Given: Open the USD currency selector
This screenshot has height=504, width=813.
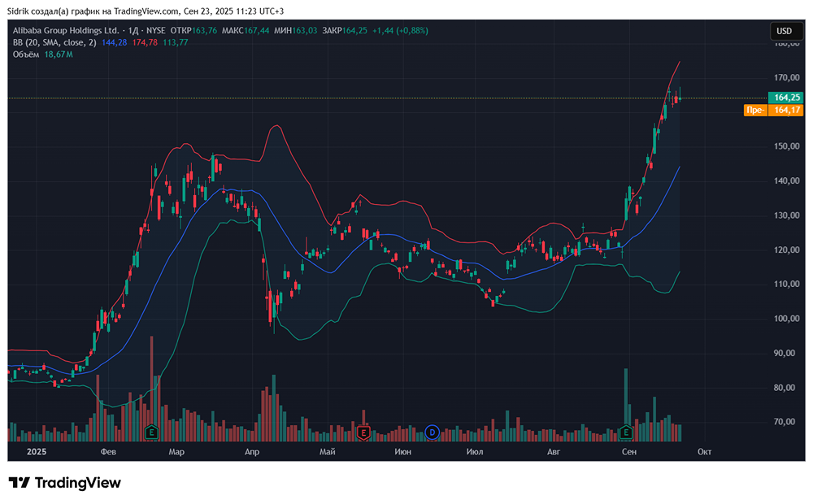Looking at the screenshot, I should (785, 32).
